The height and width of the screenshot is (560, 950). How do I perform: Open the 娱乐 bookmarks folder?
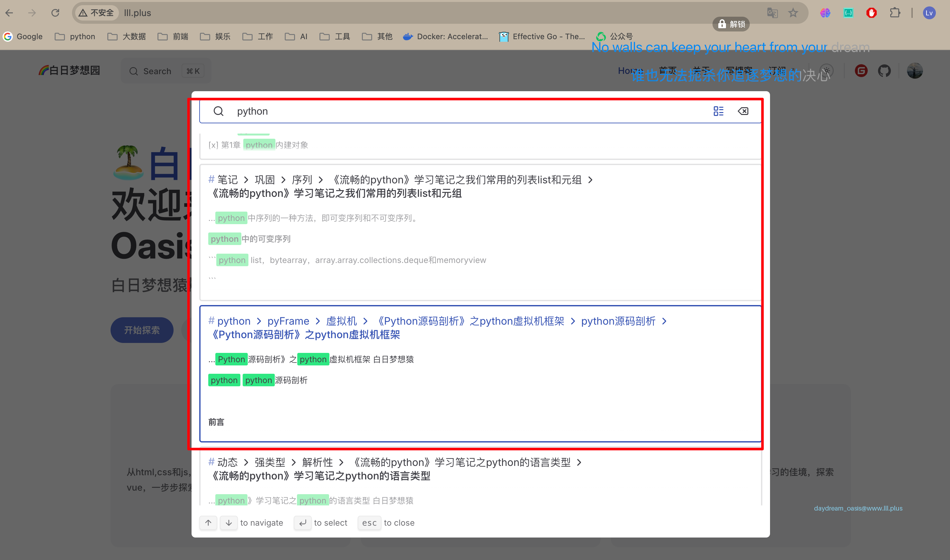(215, 36)
